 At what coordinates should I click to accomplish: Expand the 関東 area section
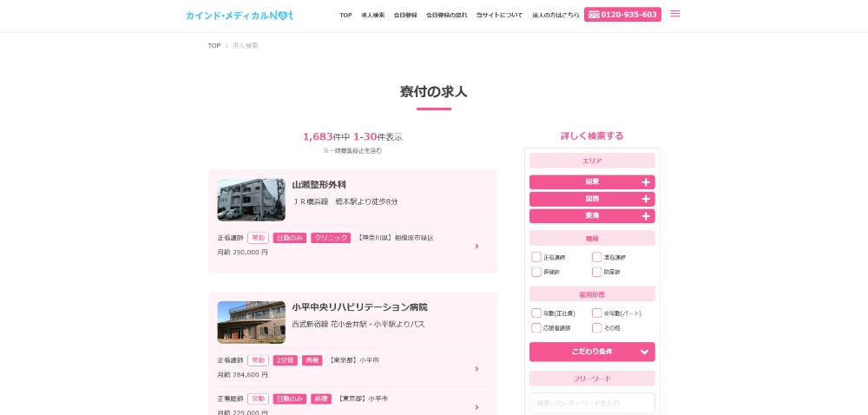coord(592,182)
